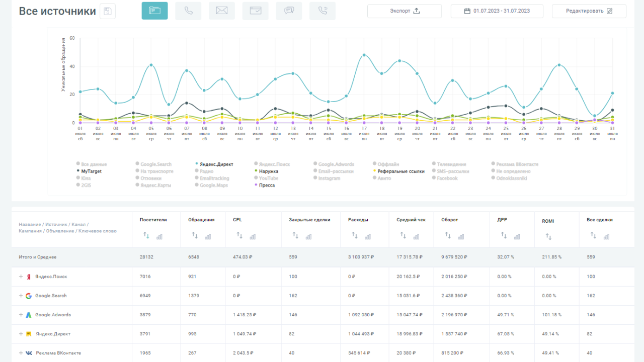
Task: Select the active all-requests tab
Action: (154, 11)
